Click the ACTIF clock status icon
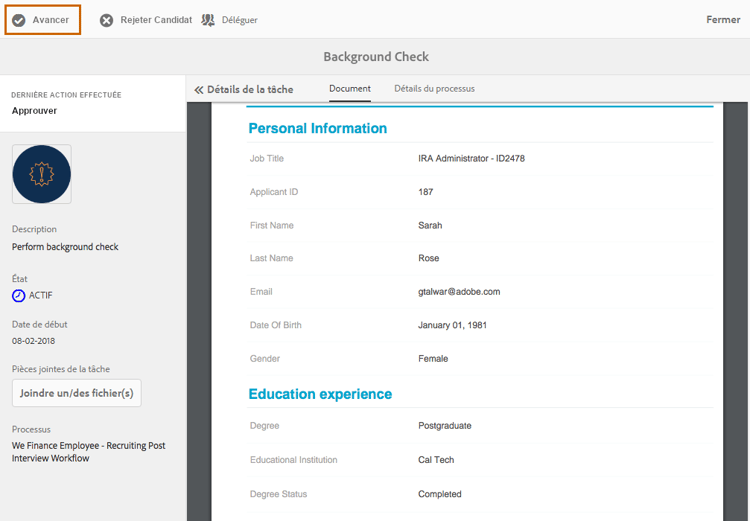 (x=18, y=296)
